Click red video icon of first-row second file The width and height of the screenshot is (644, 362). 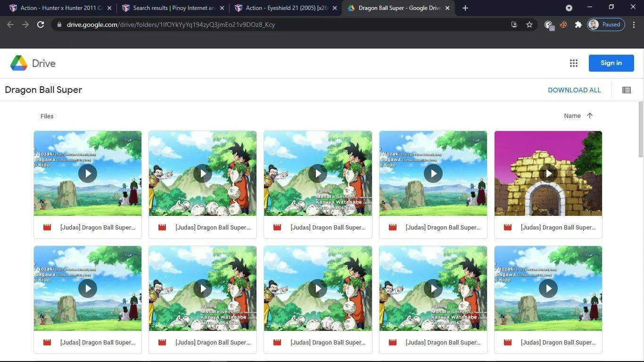click(x=162, y=227)
